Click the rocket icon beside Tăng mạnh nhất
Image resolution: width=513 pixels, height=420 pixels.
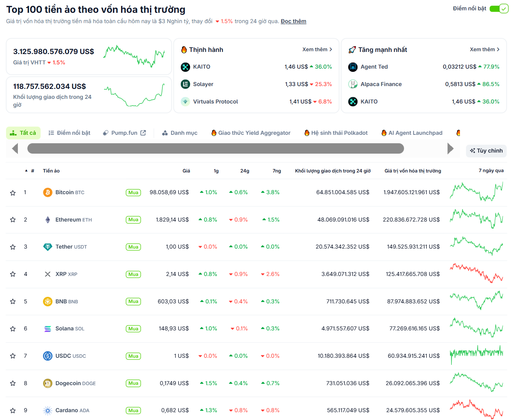[x=352, y=50]
